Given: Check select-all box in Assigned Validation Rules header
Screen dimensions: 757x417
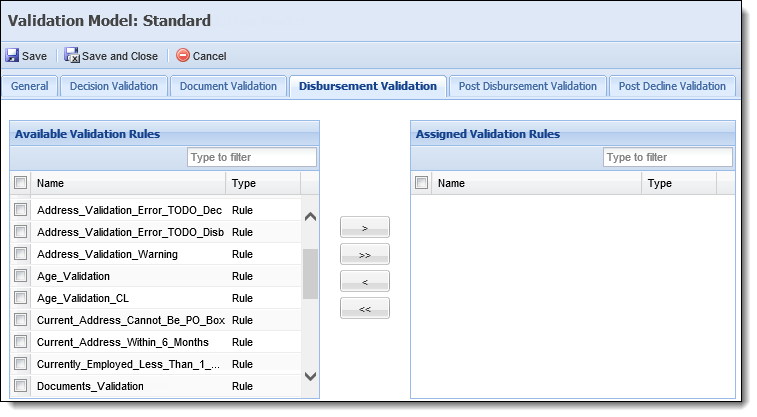Looking at the screenshot, I should 421,183.
